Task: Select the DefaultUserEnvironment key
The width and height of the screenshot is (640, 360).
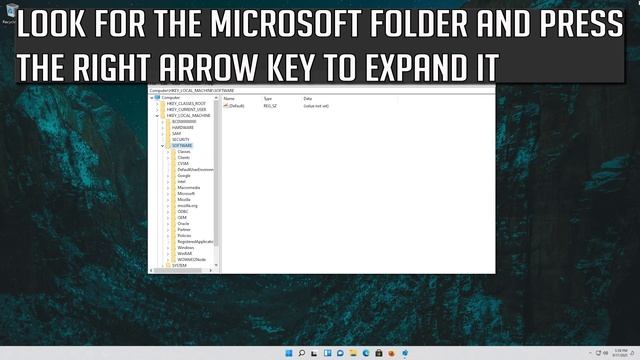Action: [x=196, y=169]
